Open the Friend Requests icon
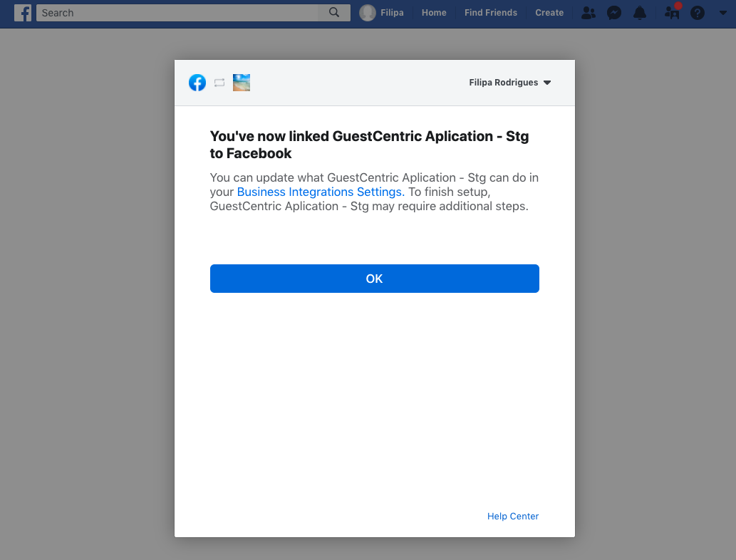This screenshot has width=736, height=560. [x=588, y=13]
